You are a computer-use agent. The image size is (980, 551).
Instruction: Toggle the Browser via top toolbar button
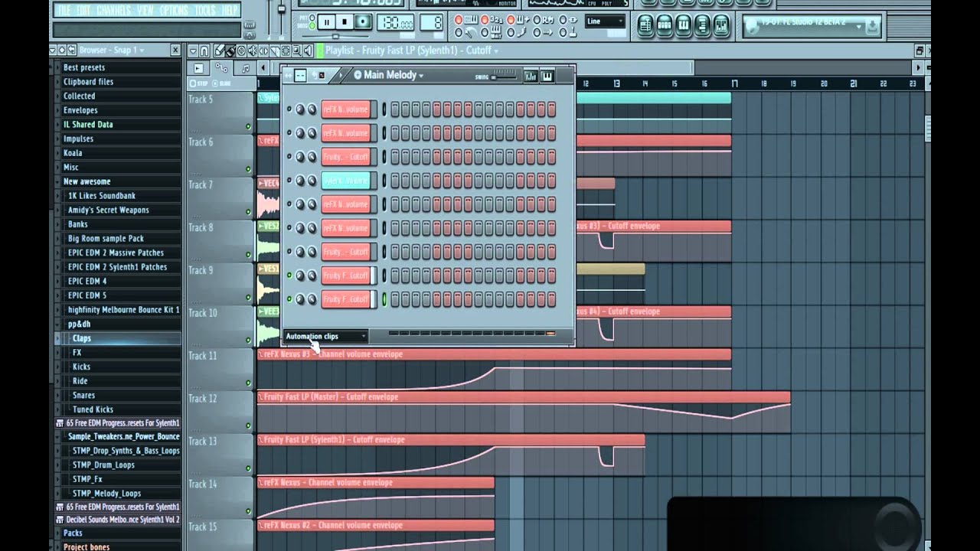[x=702, y=25]
